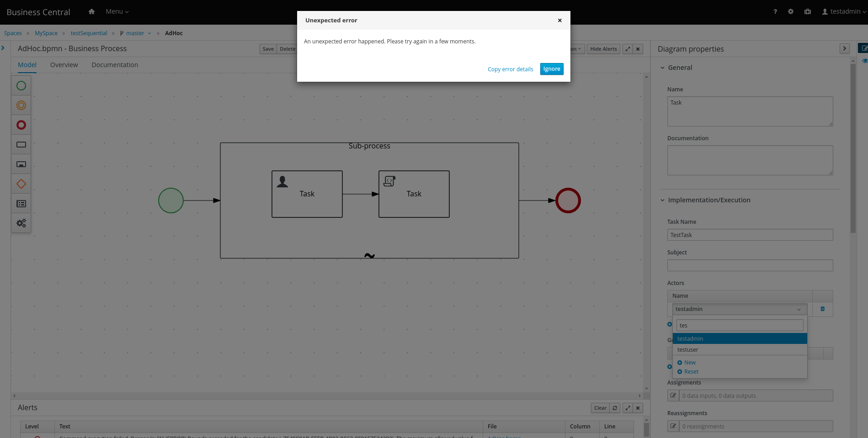868x438 pixels.
Task: Navigate to Spaces breadcrumb
Action: tap(13, 33)
